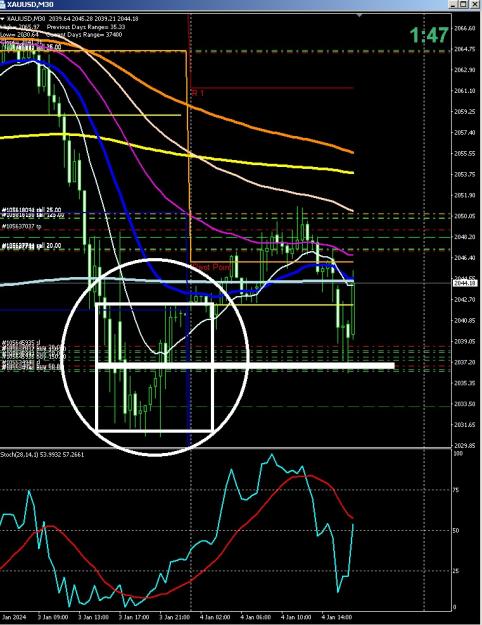This screenshot has width=482, height=625.
Task: Expand the one-click trading arrow beside XAUUSD,M30
Action: 3,18
